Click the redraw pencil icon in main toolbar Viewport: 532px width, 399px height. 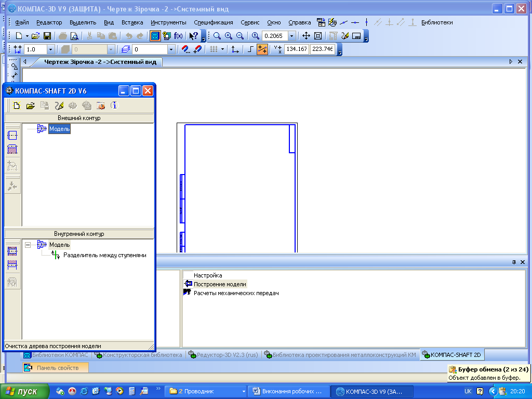[x=345, y=36]
